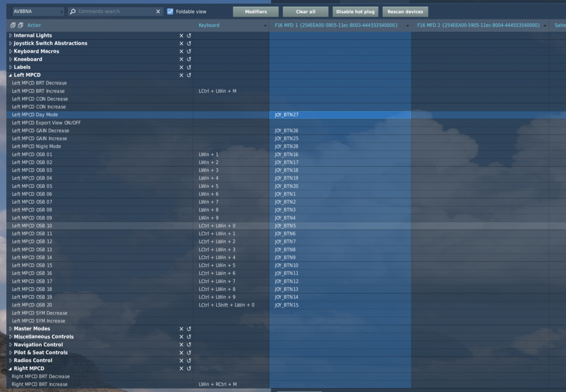Clear the Right MPCD category bindings
This screenshot has height=392, width=566.
[181, 369]
